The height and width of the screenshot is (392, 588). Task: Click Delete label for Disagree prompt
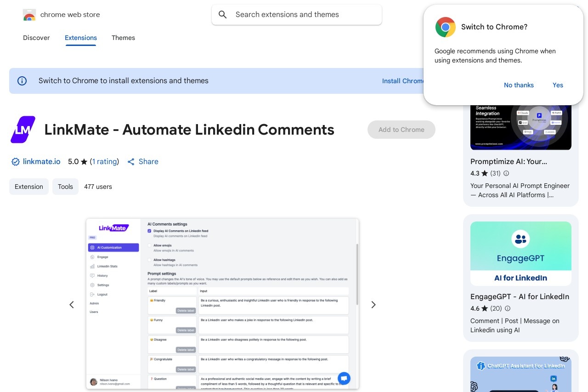point(186,350)
